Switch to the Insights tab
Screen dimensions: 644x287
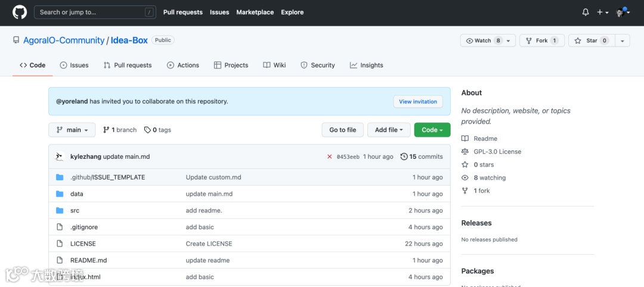click(366, 65)
